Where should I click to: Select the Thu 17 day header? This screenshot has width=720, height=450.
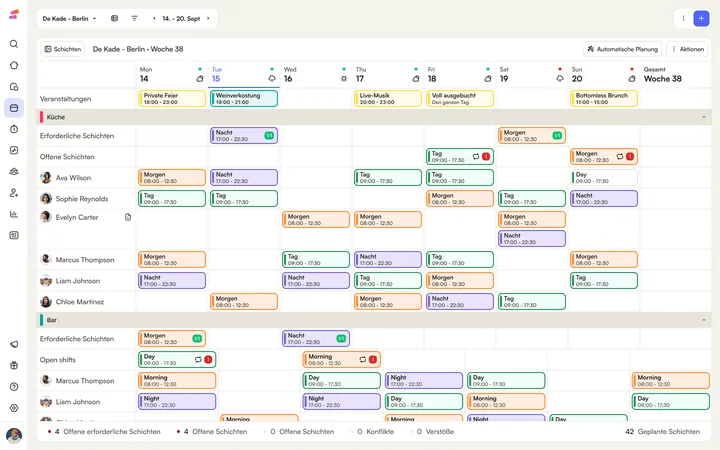point(388,74)
